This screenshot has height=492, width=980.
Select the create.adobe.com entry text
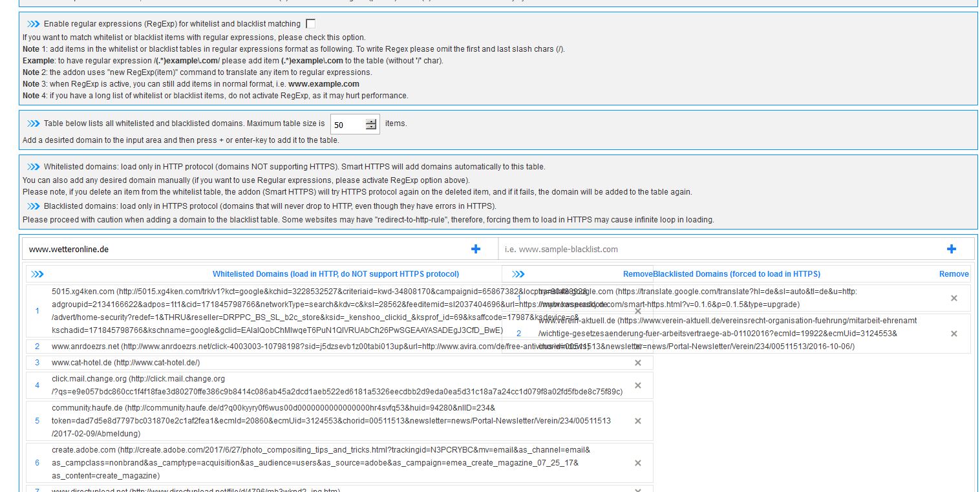coord(321,463)
